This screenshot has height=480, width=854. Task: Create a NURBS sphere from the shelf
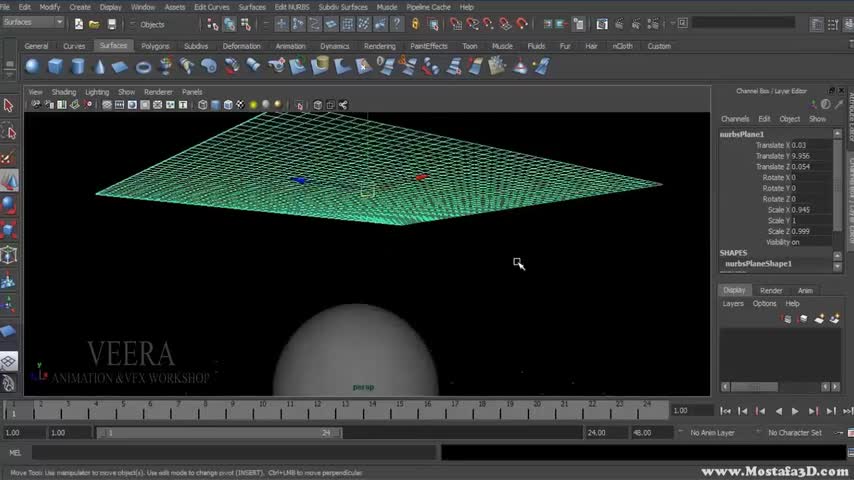[33, 66]
